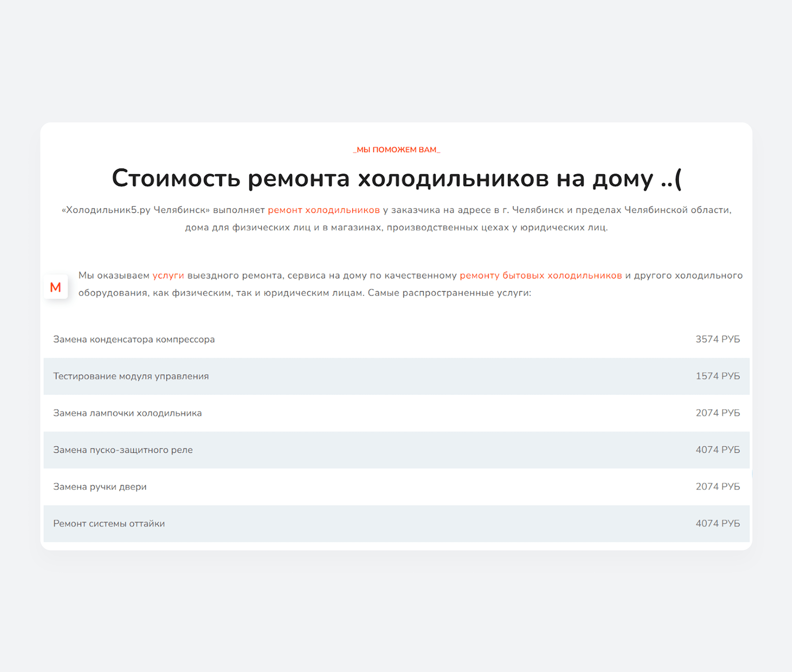Open the "ремонт холодильников" link
The height and width of the screenshot is (672, 792).
pos(324,209)
